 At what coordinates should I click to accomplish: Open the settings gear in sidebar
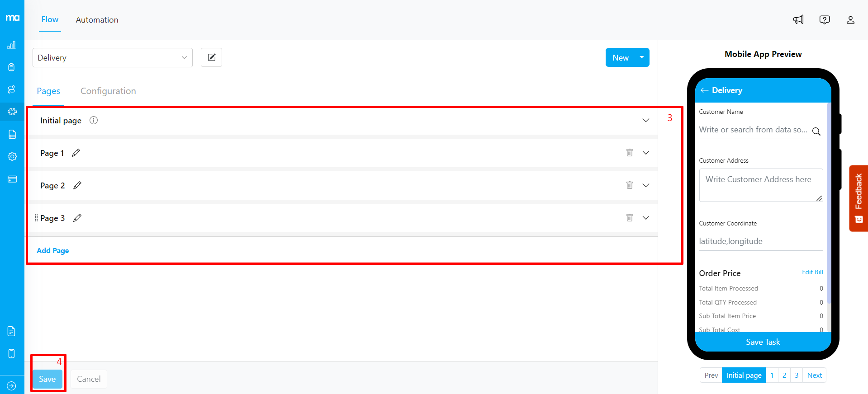[x=12, y=156]
